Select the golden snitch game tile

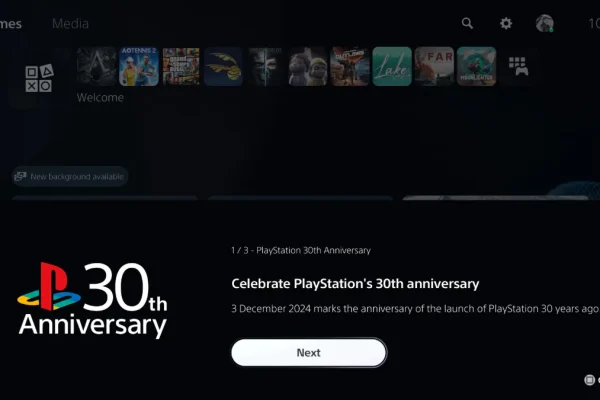223,66
